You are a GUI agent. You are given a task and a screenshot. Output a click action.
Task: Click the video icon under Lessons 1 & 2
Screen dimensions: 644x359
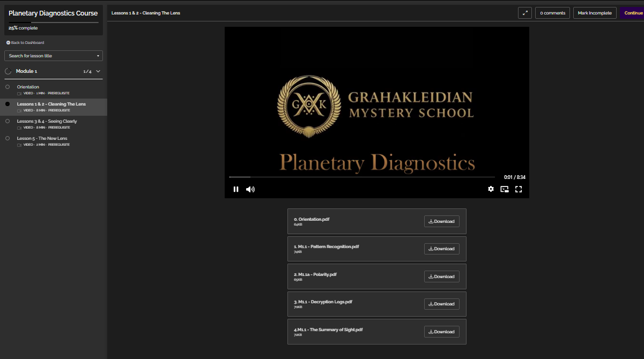point(19,110)
